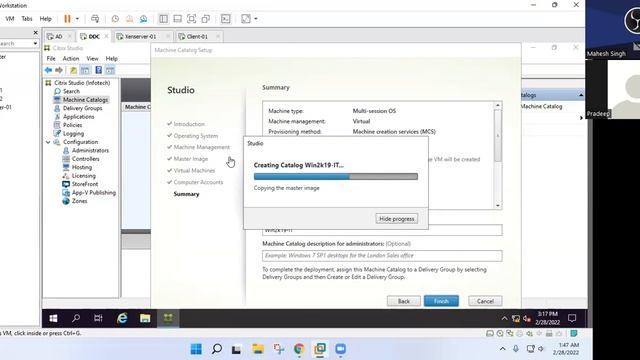640x360 pixels.
Task: Collapse the Configuration tree node
Action: [48, 142]
